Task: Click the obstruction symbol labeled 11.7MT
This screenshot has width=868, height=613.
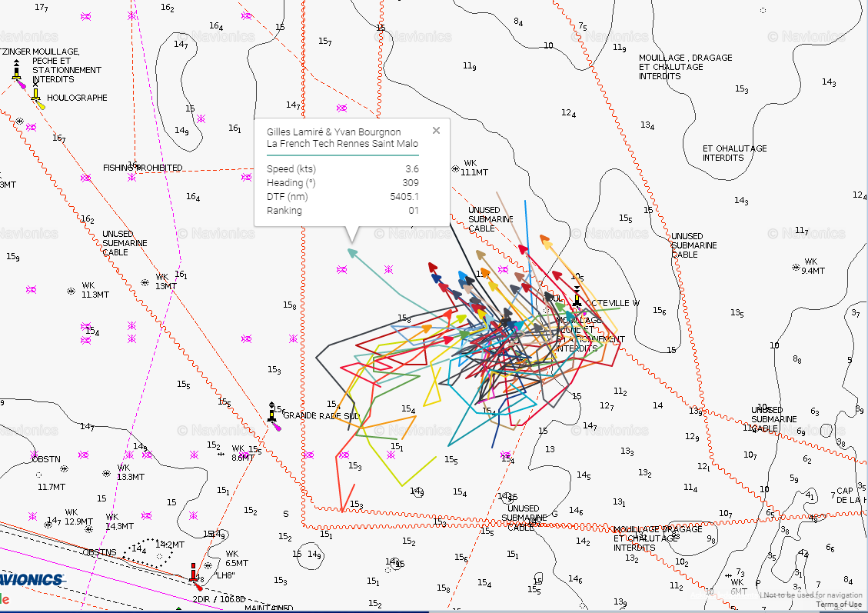Action: [38, 475]
